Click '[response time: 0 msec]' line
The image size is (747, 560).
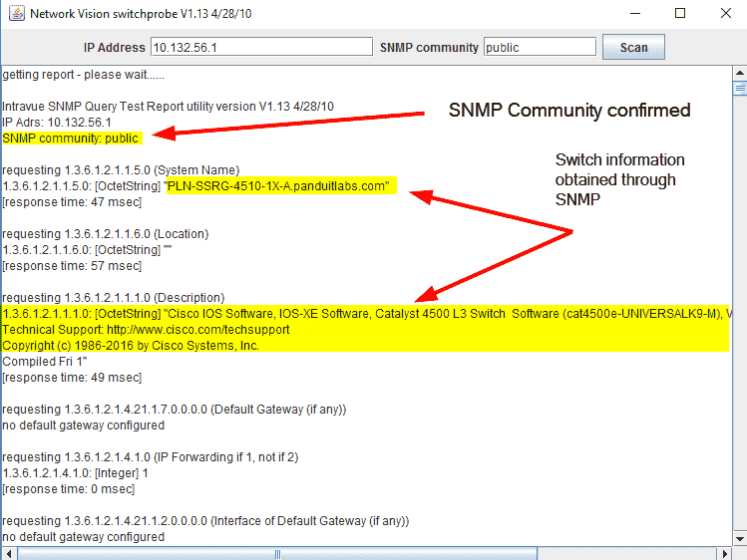click(x=69, y=489)
